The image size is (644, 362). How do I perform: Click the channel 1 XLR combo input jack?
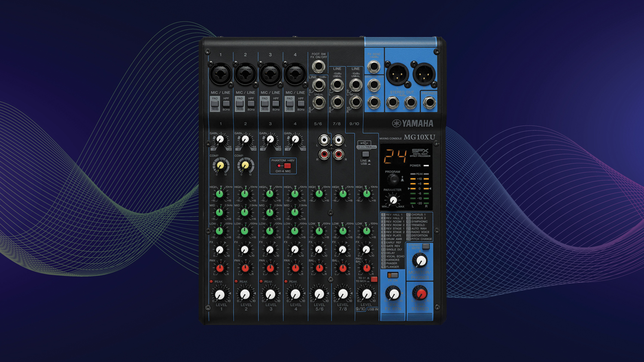tap(221, 74)
